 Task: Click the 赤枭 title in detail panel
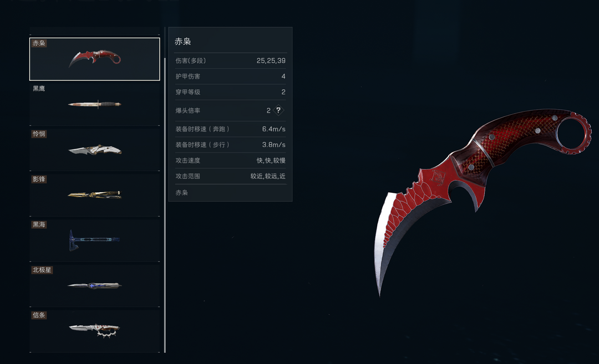182,41
